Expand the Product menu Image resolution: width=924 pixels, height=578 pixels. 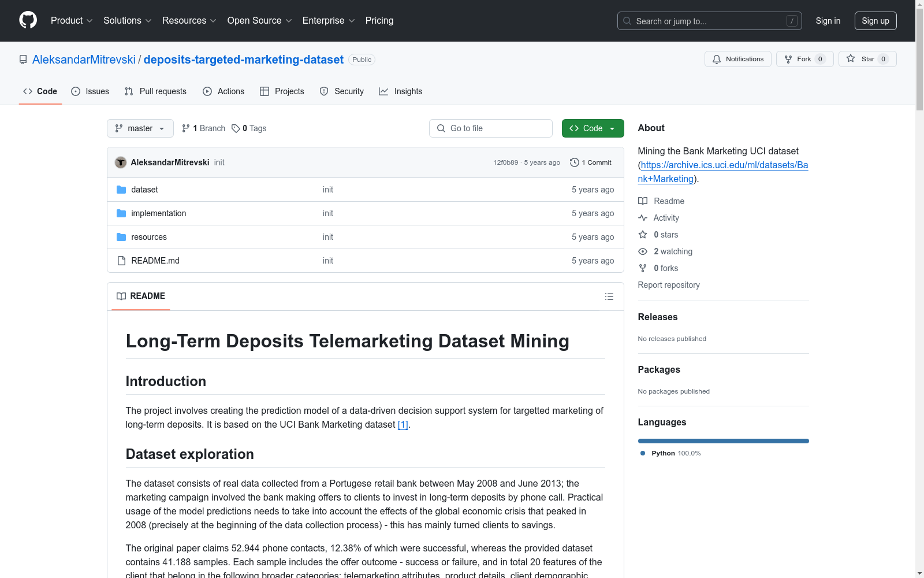point(72,21)
